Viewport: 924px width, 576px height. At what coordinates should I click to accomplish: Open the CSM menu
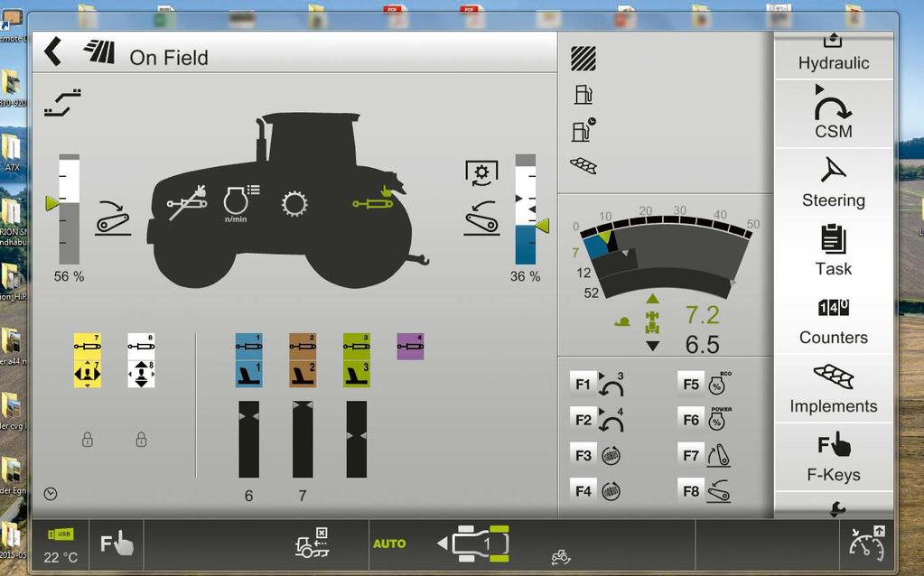click(834, 113)
